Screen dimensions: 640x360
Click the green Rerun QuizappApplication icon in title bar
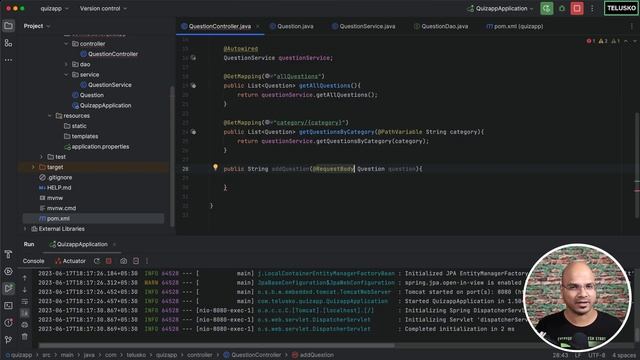(x=547, y=8)
